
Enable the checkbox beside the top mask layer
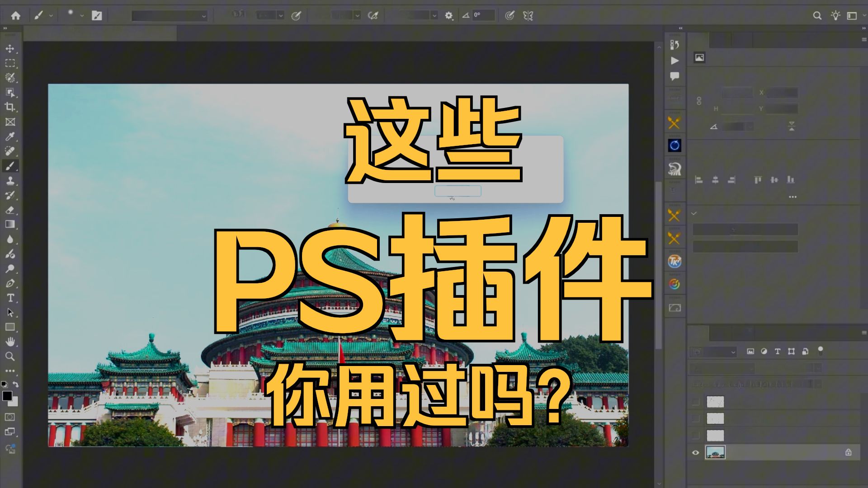tap(696, 402)
